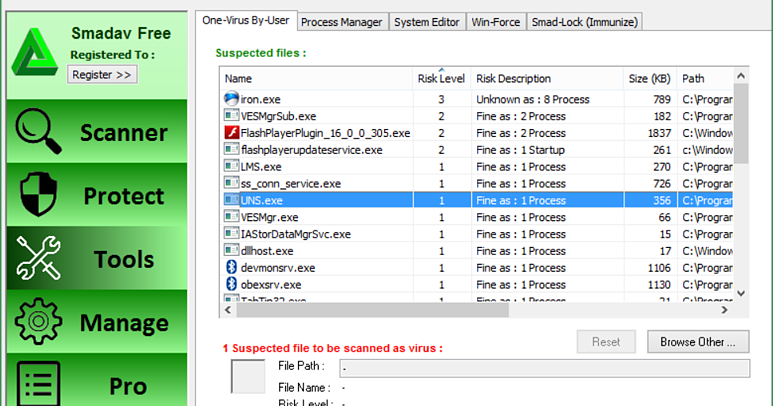The image size is (773, 406).
Task: Click the flashplayerupdateservice.exe file icon
Action: click(231, 149)
